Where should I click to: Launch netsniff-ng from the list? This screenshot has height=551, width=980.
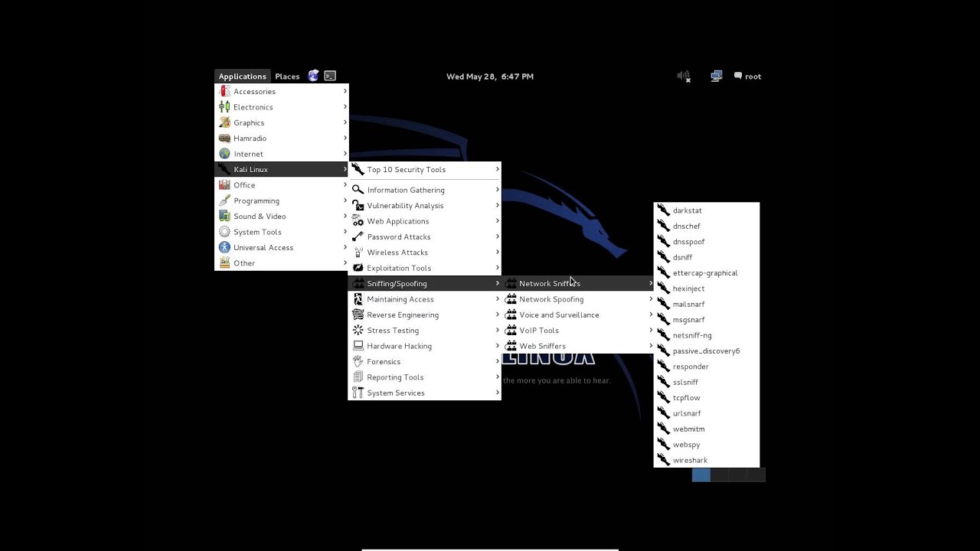pos(707,335)
